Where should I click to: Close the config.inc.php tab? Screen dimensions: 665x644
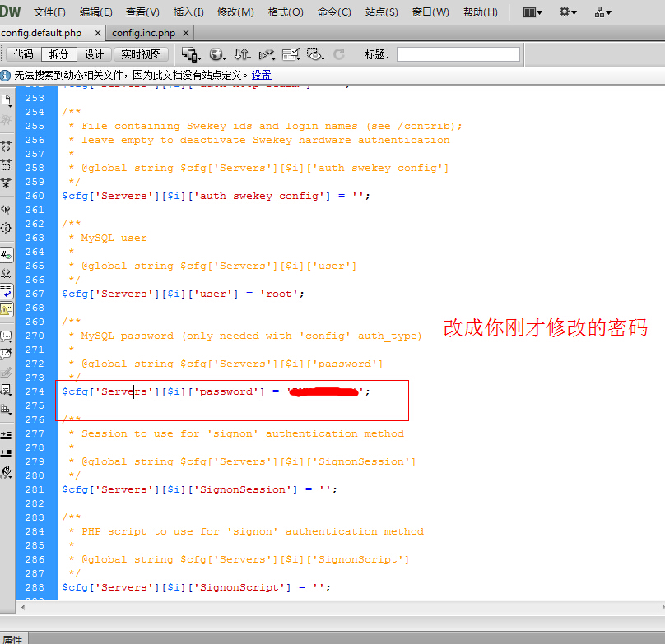pos(186,33)
